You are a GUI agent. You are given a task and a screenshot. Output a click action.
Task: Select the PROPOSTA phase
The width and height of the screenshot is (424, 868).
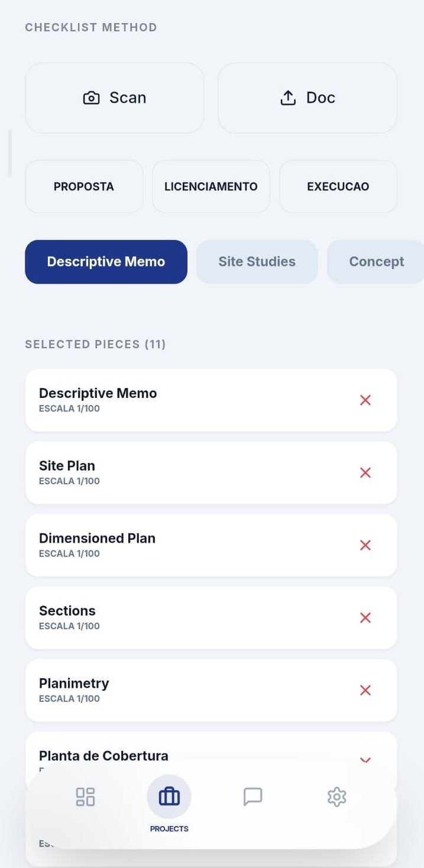83,186
